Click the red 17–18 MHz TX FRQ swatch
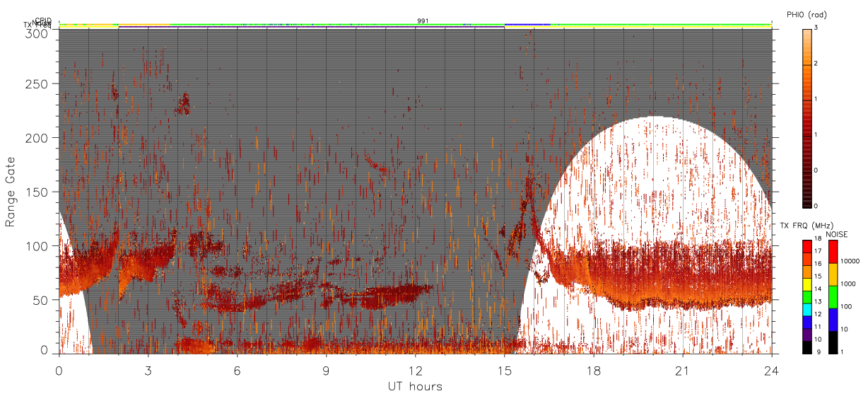Screen dimensions: 868x401 point(807,246)
